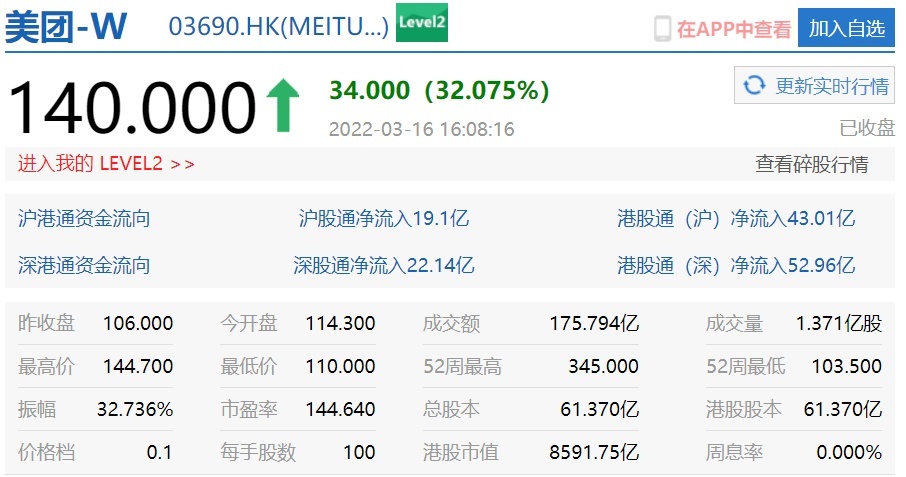Click 成交量 value 1.371亿股

(839, 323)
